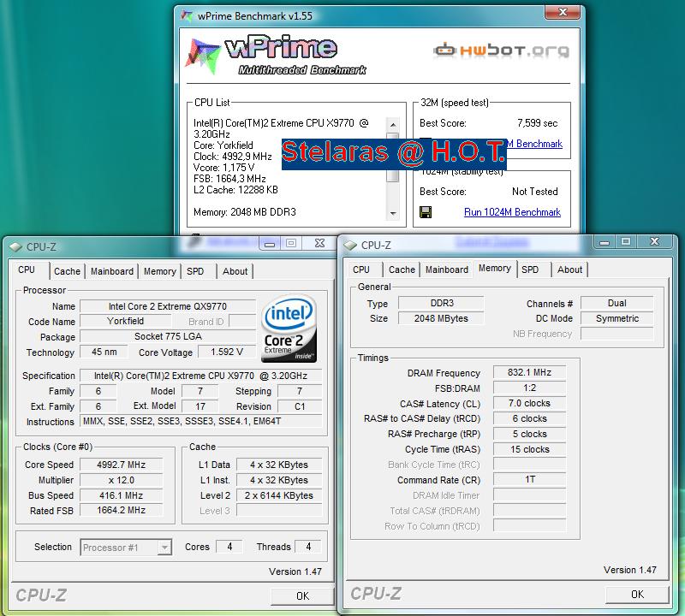Click the Core Speed value '4992.7 MHz'
Image resolution: width=685 pixels, height=616 pixels.
point(121,465)
